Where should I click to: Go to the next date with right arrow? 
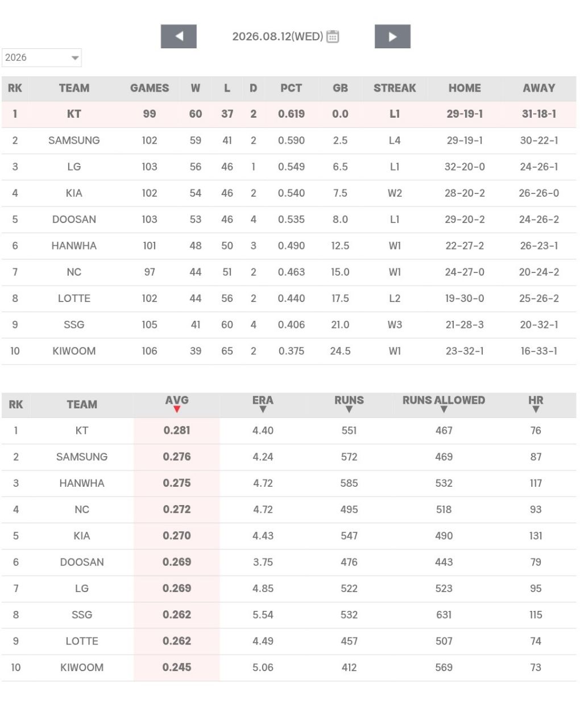[x=392, y=36]
